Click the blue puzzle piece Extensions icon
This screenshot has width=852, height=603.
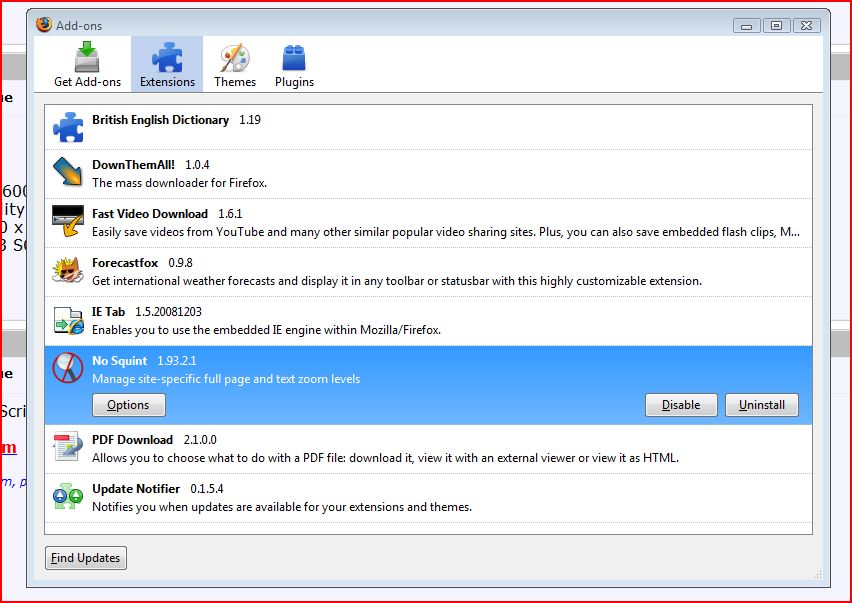coord(167,57)
